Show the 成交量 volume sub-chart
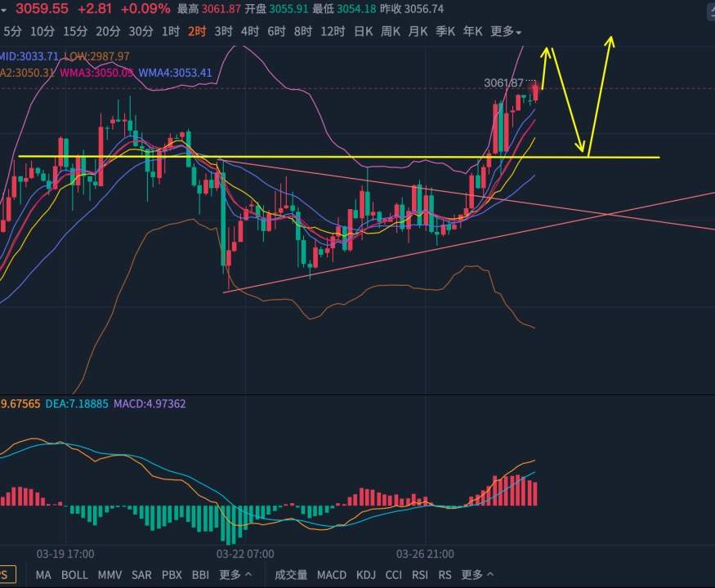The width and height of the screenshot is (715, 588). pyautogui.click(x=291, y=575)
